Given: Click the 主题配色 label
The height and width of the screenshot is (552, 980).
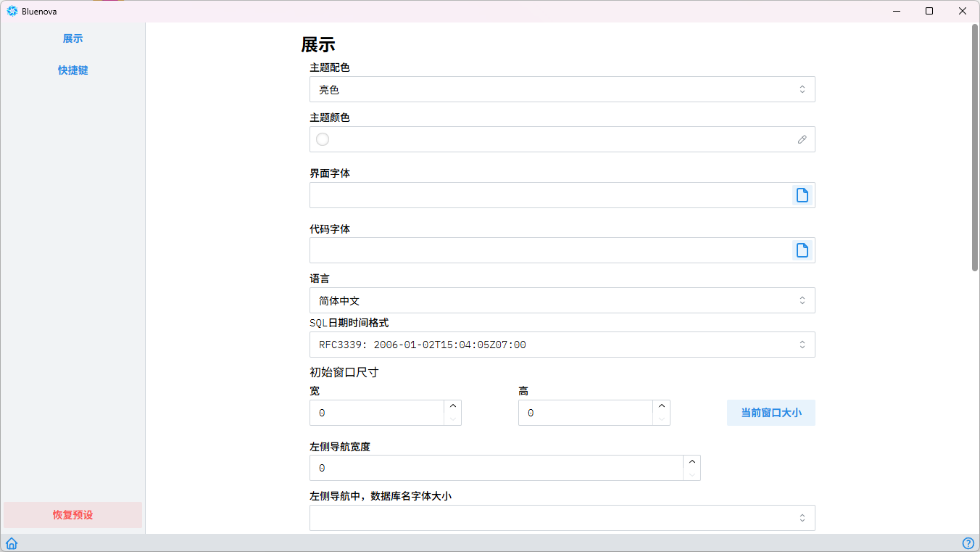Looking at the screenshot, I should click(x=330, y=67).
